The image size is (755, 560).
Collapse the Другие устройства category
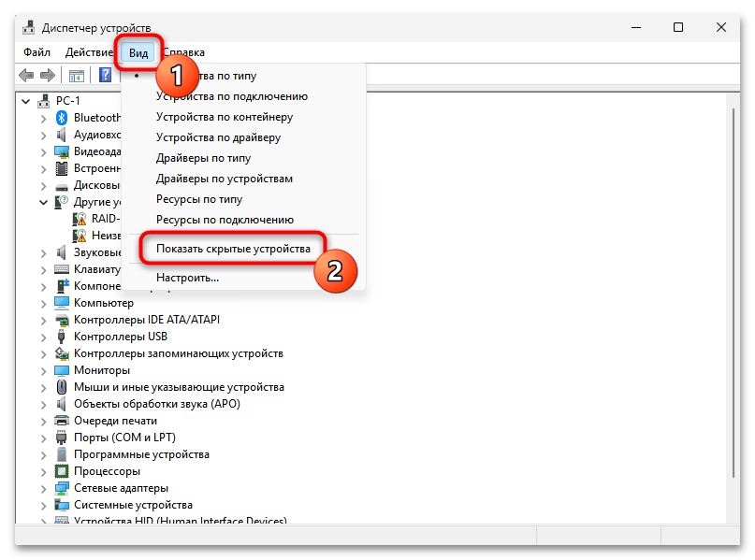tap(43, 203)
